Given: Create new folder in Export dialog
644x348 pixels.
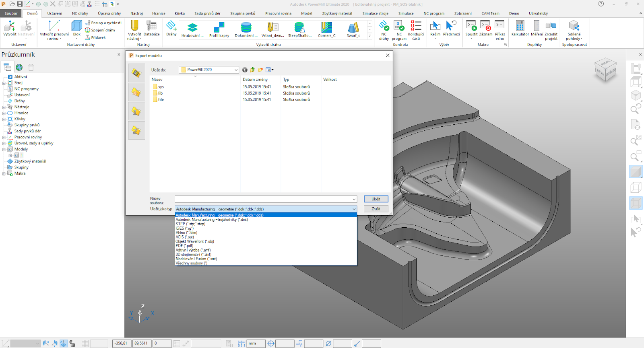Looking at the screenshot, I should point(260,70).
